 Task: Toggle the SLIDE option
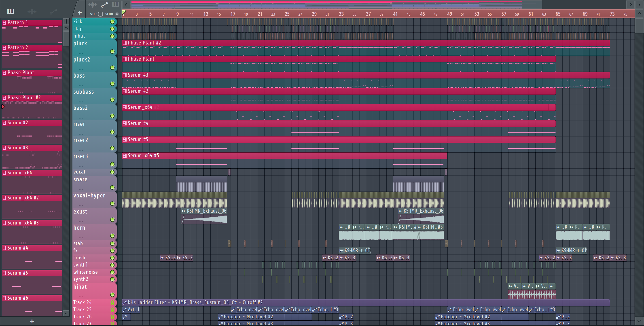pos(117,14)
